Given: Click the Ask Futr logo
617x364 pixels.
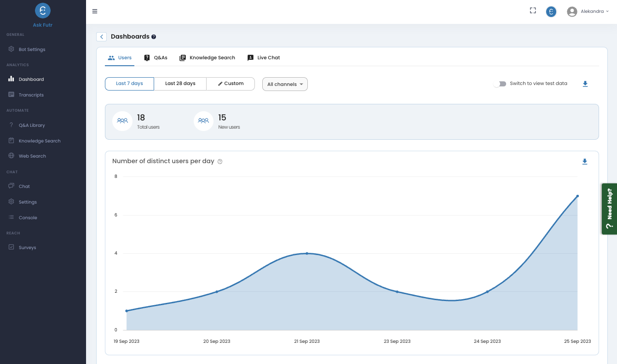Looking at the screenshot, I should click(43, 10).
